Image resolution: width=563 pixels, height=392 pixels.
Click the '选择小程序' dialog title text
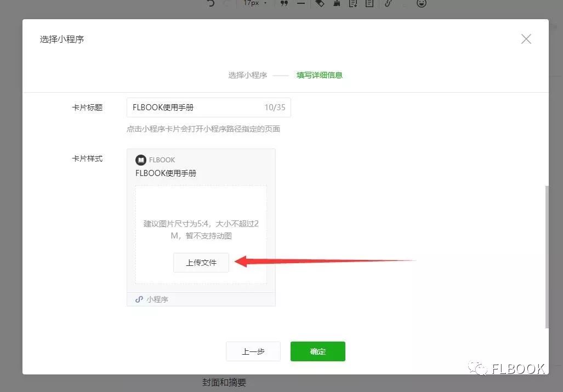coord(62,39)
